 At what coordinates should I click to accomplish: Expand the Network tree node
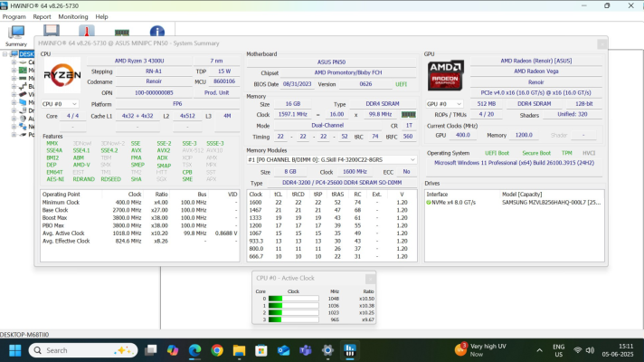(14, 127)
